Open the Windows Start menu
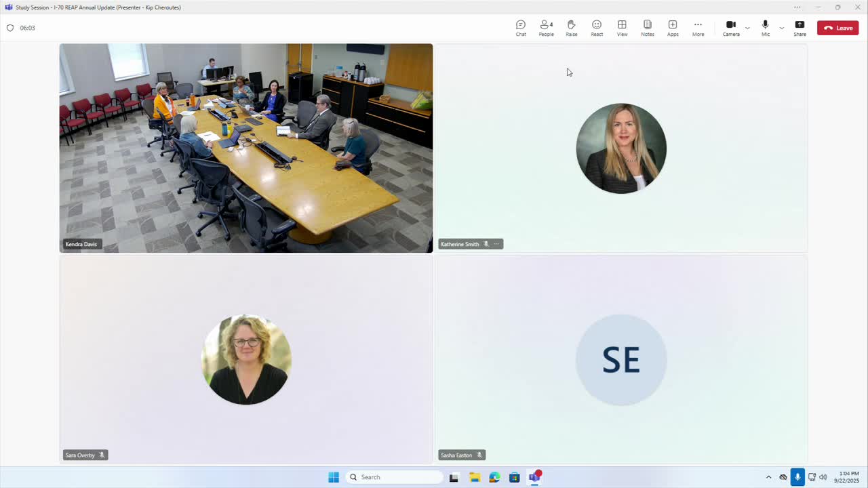Viewport: 868px width, 488px height. pos(334,477)
